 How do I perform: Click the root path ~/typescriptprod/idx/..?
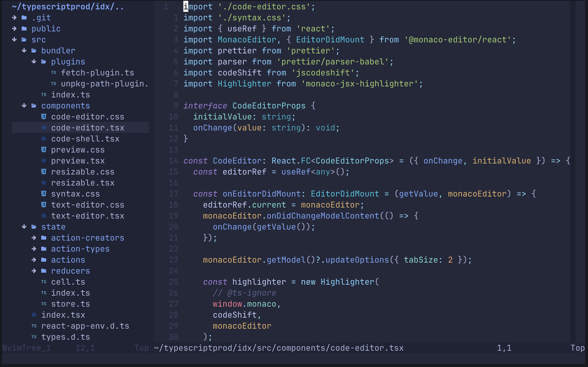tap(68, 7)
